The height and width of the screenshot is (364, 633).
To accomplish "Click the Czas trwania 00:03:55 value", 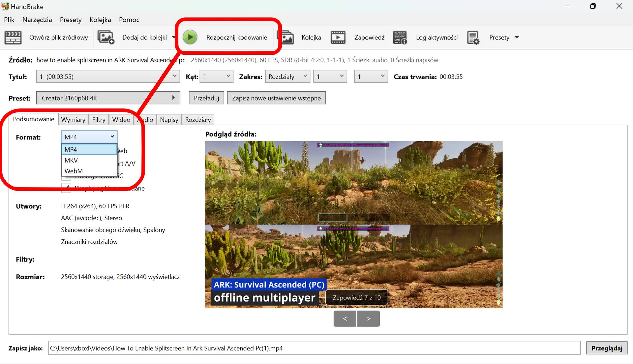I will (x=451, y=76).
